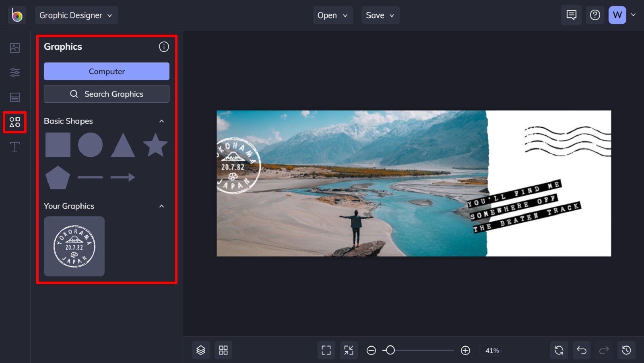Open the Layers panel at bottom left
Viewport: 644px width, 363px height.
tap(201, 350)
